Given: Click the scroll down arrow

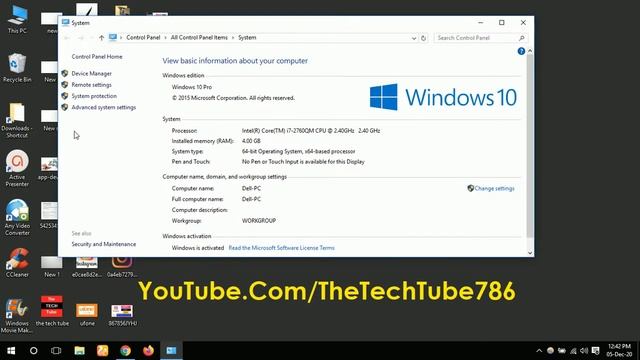Looking at the screenshot, I should click(530, 253).
